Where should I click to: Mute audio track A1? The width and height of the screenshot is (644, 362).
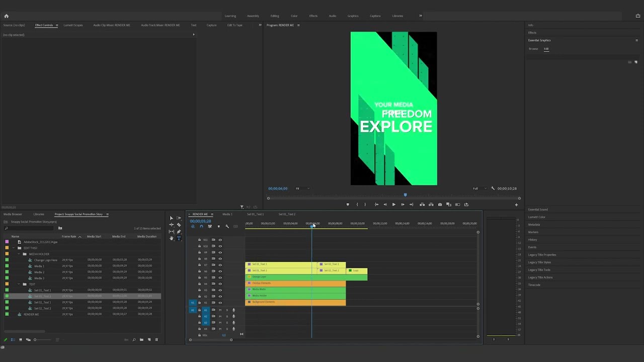click(x=220, y=310)
